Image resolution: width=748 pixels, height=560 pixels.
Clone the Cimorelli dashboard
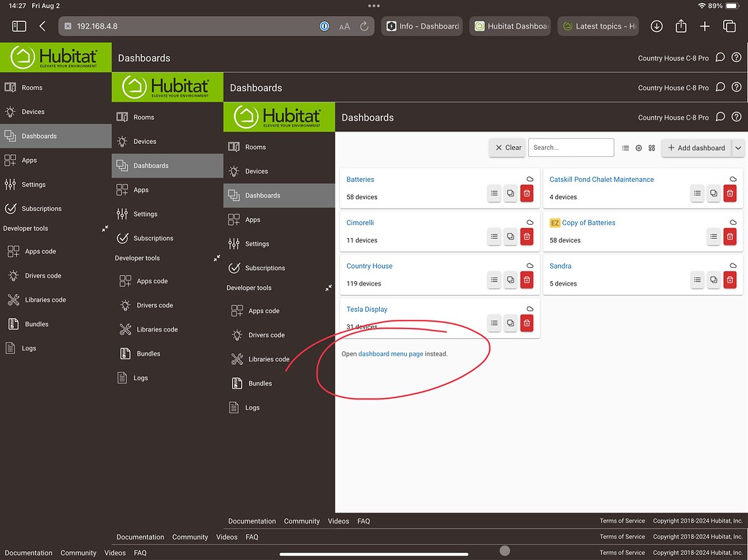511,237
